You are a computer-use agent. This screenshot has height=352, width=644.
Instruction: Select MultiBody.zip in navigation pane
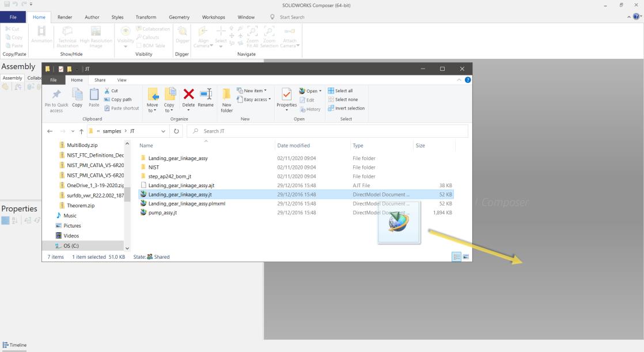pyautogui.click(x=82, y=145)
